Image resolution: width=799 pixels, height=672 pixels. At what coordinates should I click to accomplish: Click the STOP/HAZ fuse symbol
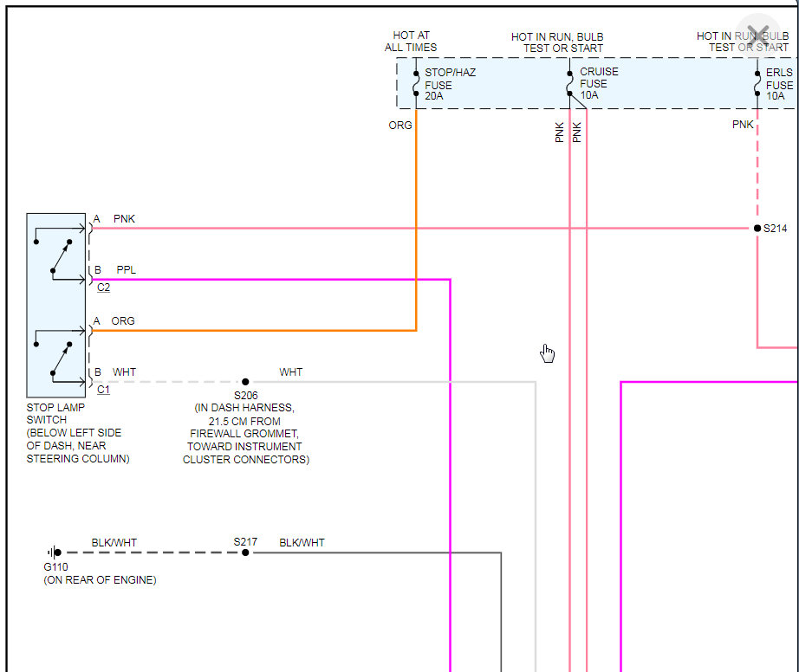click(416, 83)
